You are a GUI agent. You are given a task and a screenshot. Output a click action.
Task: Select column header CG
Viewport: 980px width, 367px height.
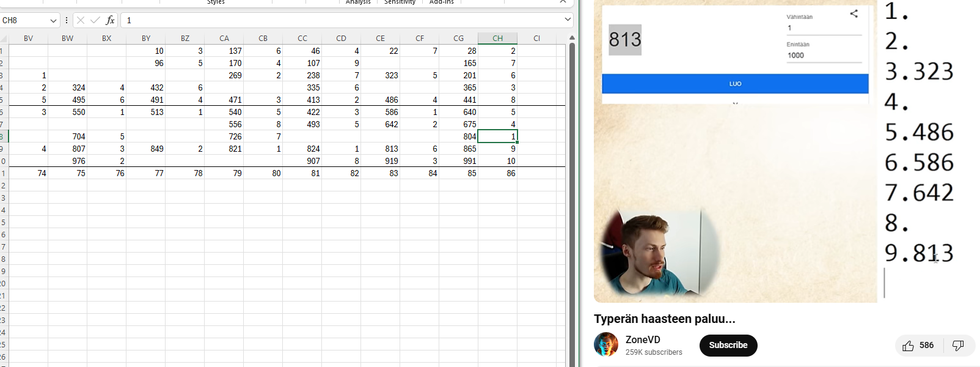pos(458,38)
